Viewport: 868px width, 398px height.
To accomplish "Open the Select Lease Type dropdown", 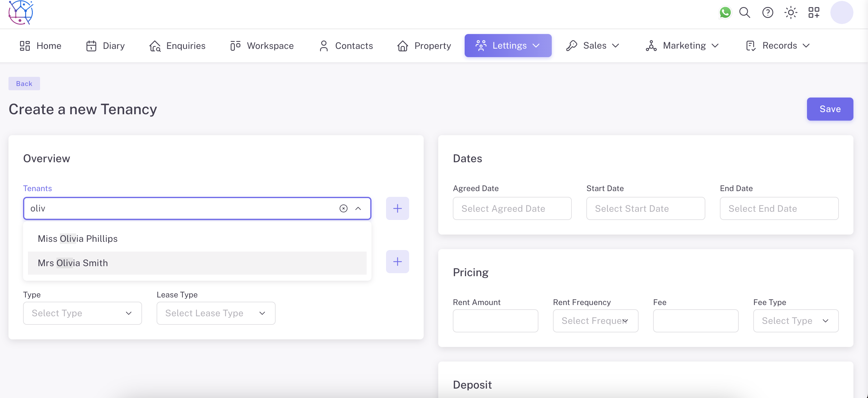I will pos(216,313).
